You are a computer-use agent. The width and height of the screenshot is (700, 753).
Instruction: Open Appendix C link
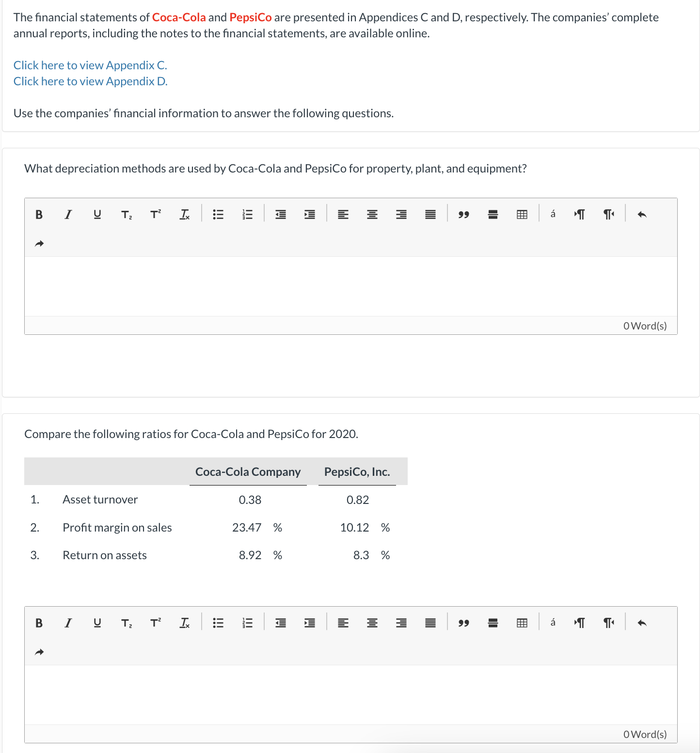[x=90, y=64]
